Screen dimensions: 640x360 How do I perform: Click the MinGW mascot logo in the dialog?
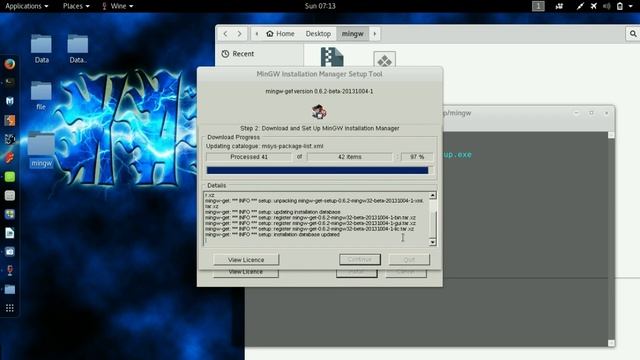click(x=319, y=111)
